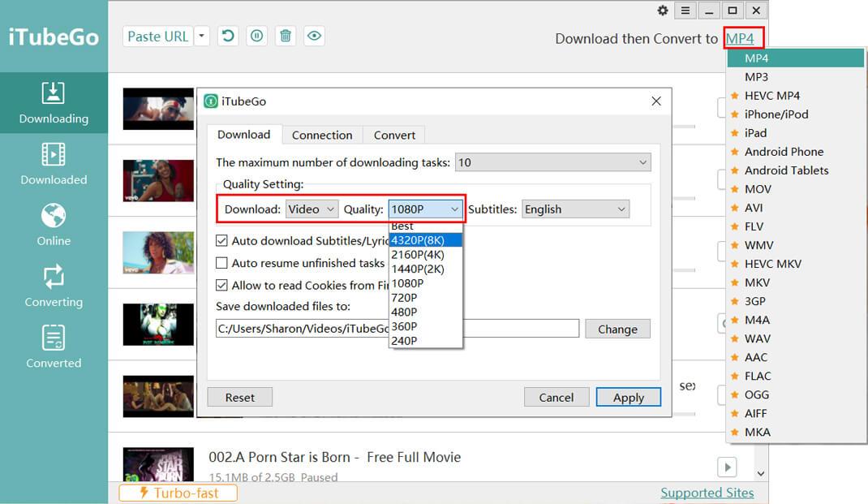Click the save path input field

click(x=397, y=329)
